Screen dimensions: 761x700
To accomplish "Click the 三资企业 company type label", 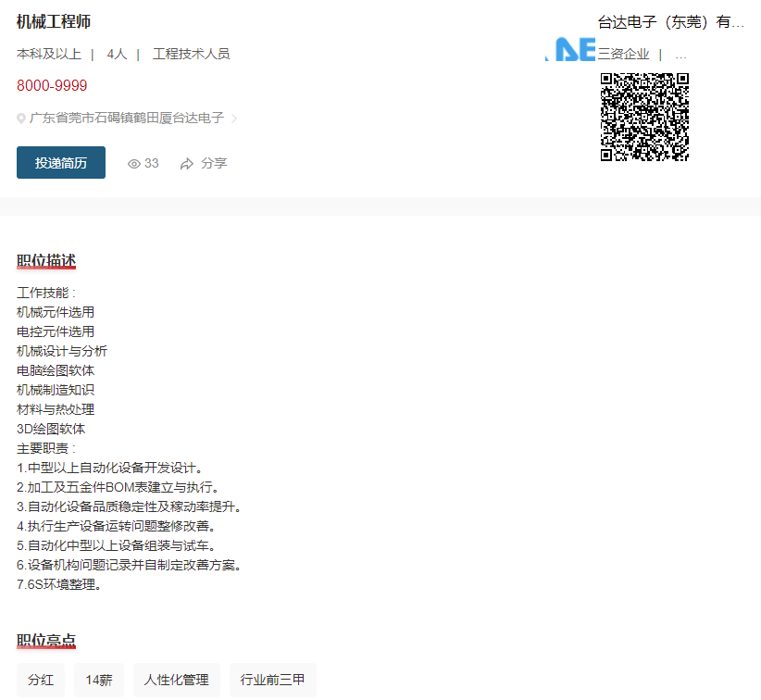I will (623, 54).
